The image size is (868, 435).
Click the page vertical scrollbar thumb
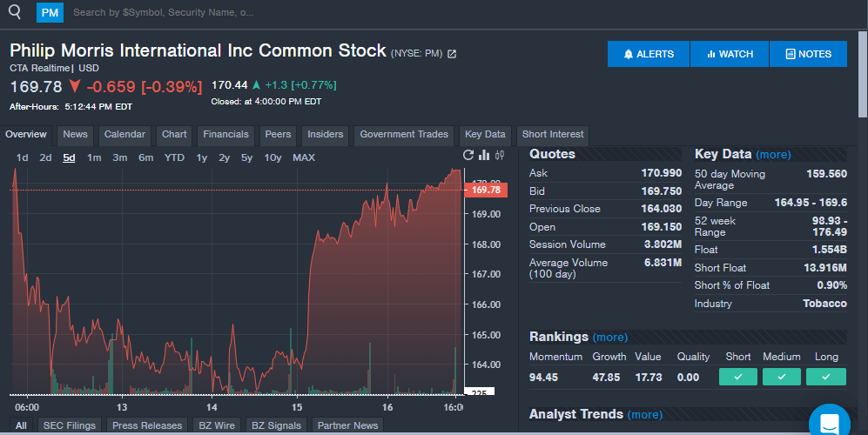tap(863, 74)
